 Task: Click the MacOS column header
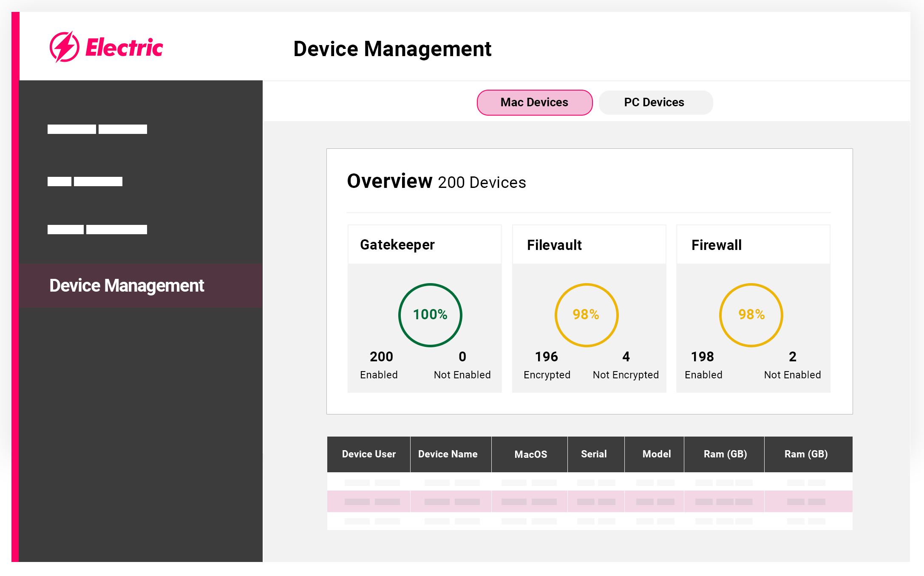tap(530, 454)
